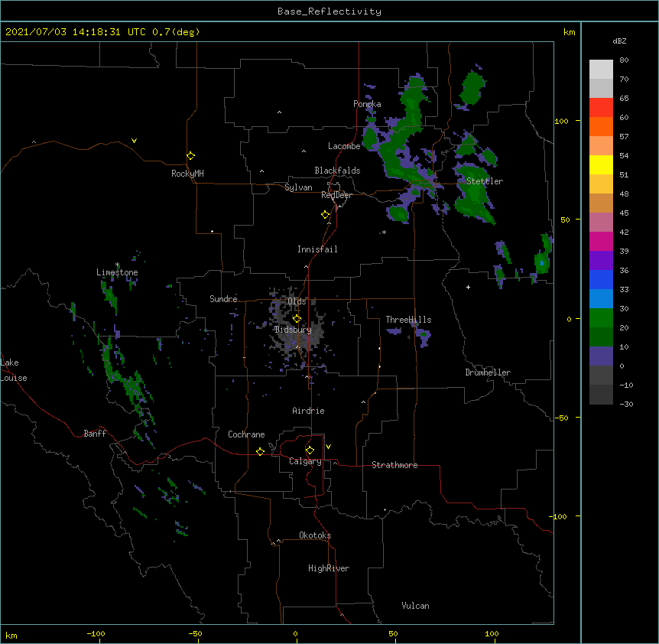Viewport: 659px width, 644px height.
Task: Click the ThreeHills label
Action: pyautogui.click(x=408, y=320)
